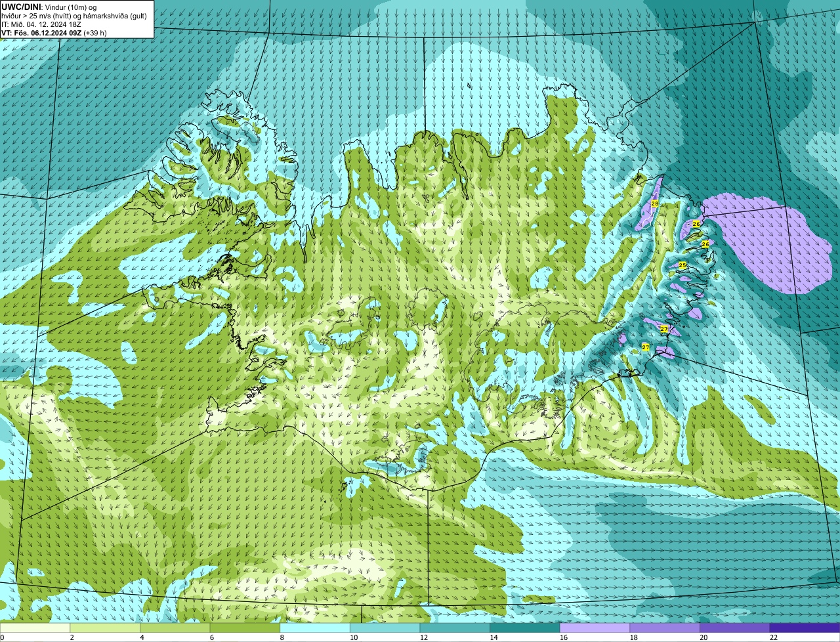Click the yellow gust label 25
Screen dimensions: 840x642
pyautogui.click(x=682, y=265)
